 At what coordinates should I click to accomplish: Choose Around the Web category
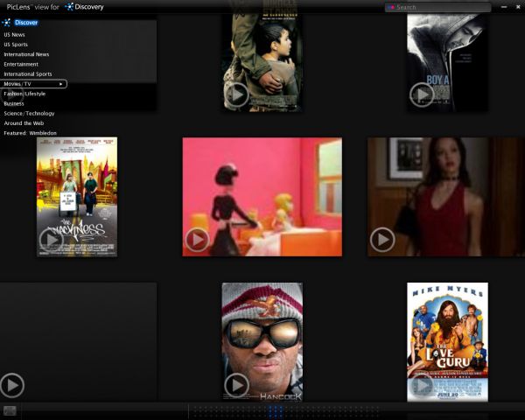[24, 123]
